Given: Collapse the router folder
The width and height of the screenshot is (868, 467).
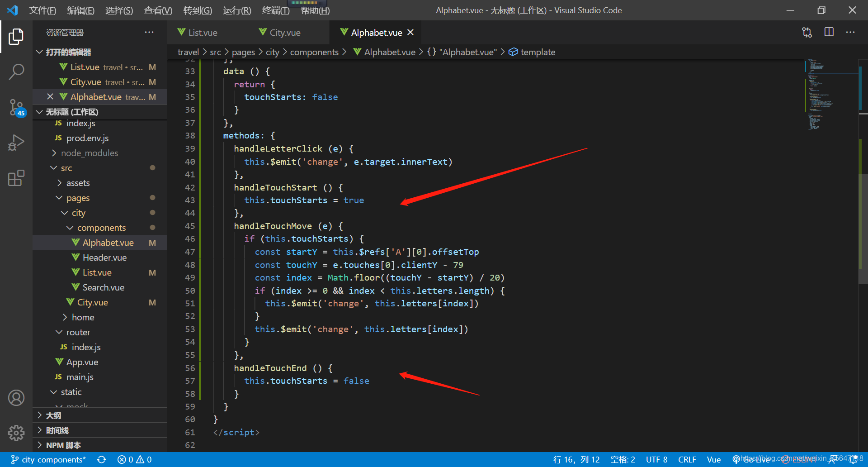Looking at the screenshot, I should tap(100, 332).
